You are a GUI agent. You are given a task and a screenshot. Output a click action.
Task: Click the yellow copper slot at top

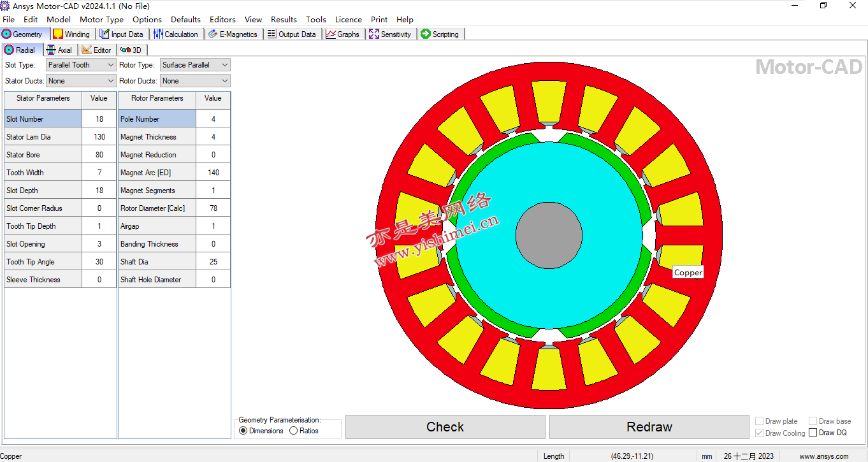pyautogui.click(x=549, y=101)
